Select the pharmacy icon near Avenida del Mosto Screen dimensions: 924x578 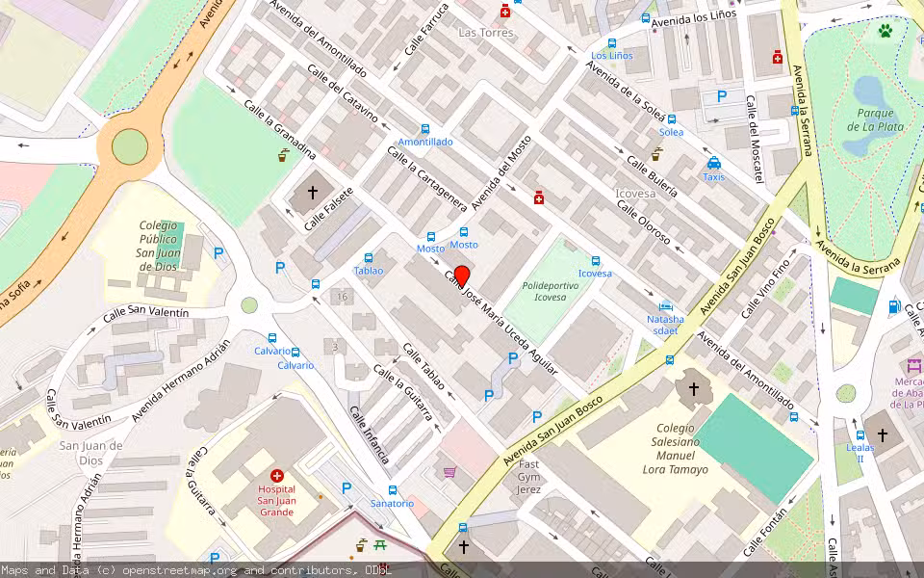pyautogui.click(x=538, y=198)
